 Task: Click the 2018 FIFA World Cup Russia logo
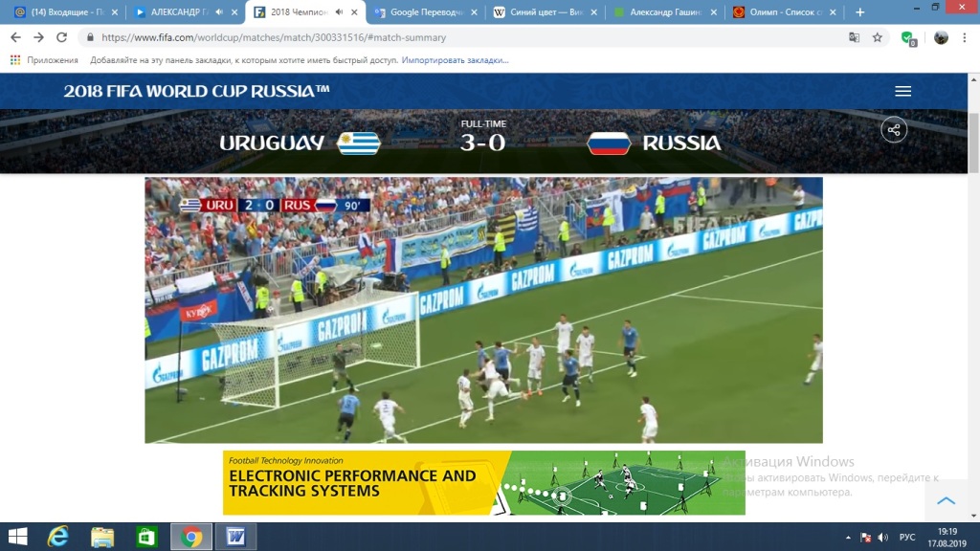[197, 91]
